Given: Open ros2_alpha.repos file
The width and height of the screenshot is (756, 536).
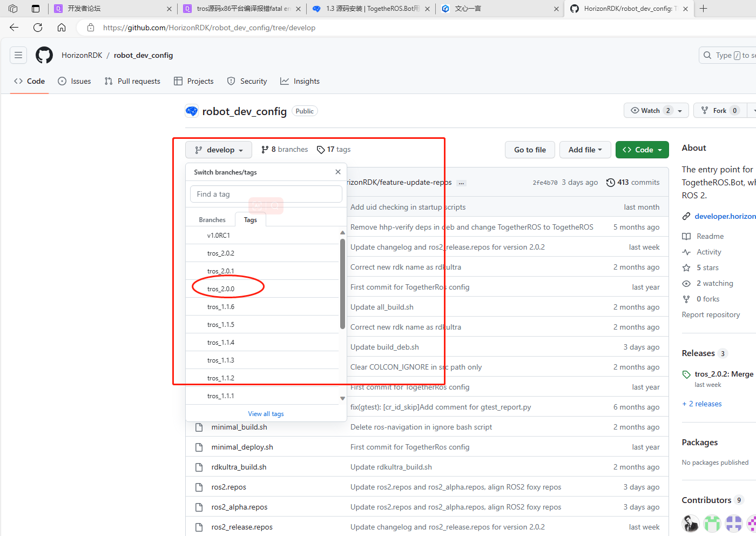Looking at the screenshot, I should pos(239,507).
